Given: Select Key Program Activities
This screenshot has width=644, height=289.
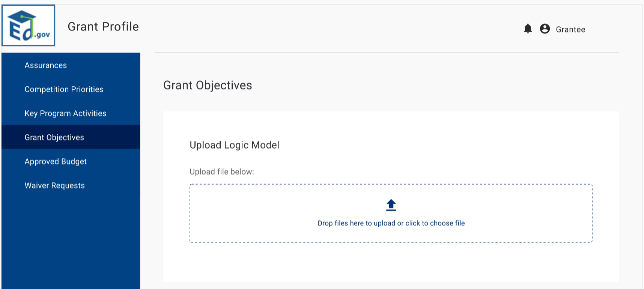Looking at the screenshot, I should point(65,113).
